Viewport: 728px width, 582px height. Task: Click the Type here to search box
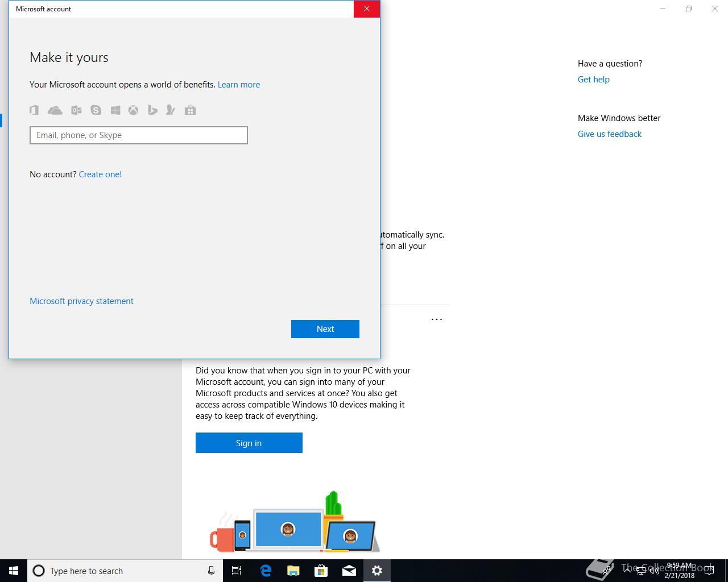(125, 571)
